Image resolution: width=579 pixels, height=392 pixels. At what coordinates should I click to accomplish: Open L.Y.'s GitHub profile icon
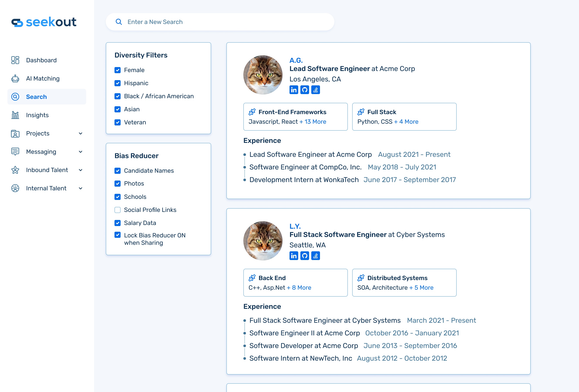pyautogui.click(x=305, y=256)
